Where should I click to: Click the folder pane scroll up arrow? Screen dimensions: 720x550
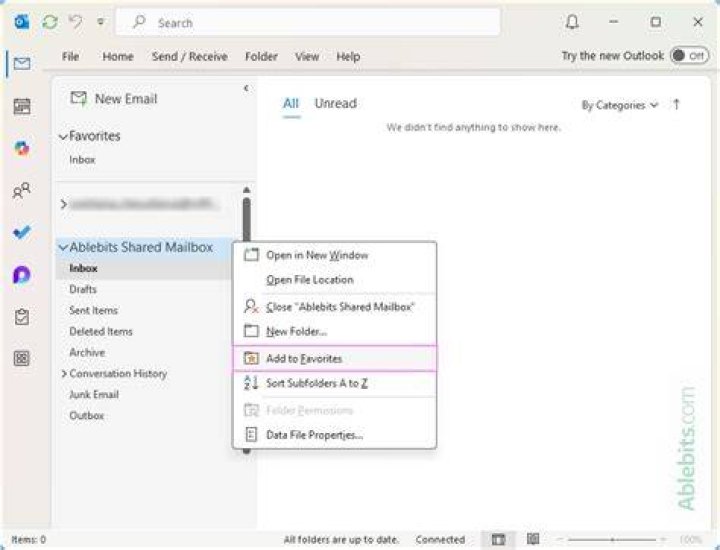pyautogui.click(x=247, y=190)
